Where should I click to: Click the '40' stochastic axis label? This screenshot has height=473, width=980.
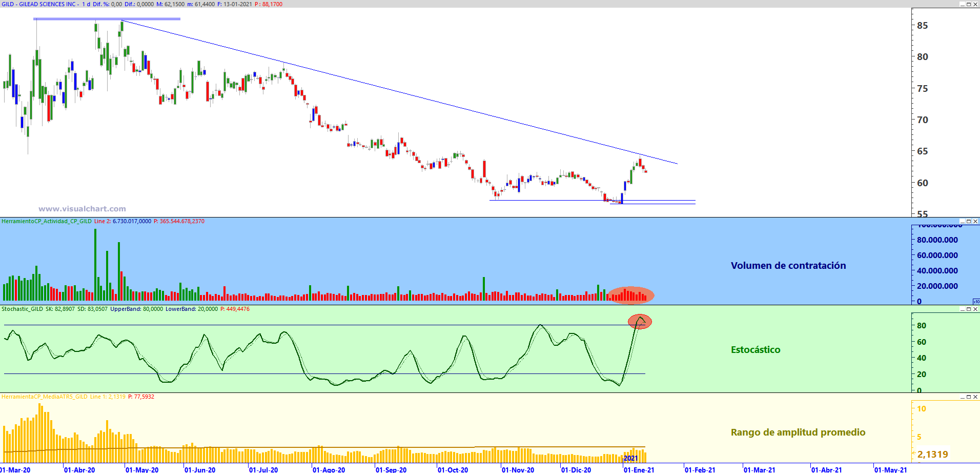(x=922, y=358)
